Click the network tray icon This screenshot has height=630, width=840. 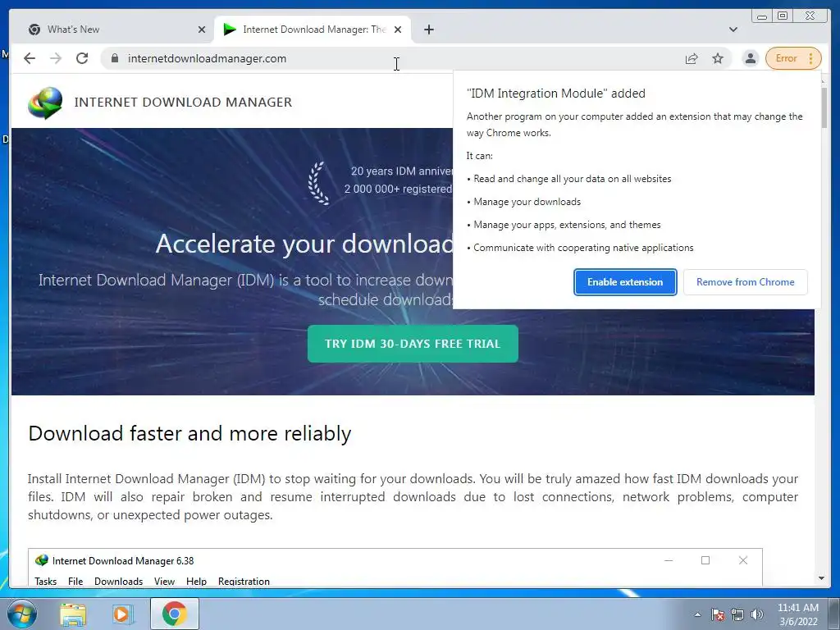click(737, 614)
